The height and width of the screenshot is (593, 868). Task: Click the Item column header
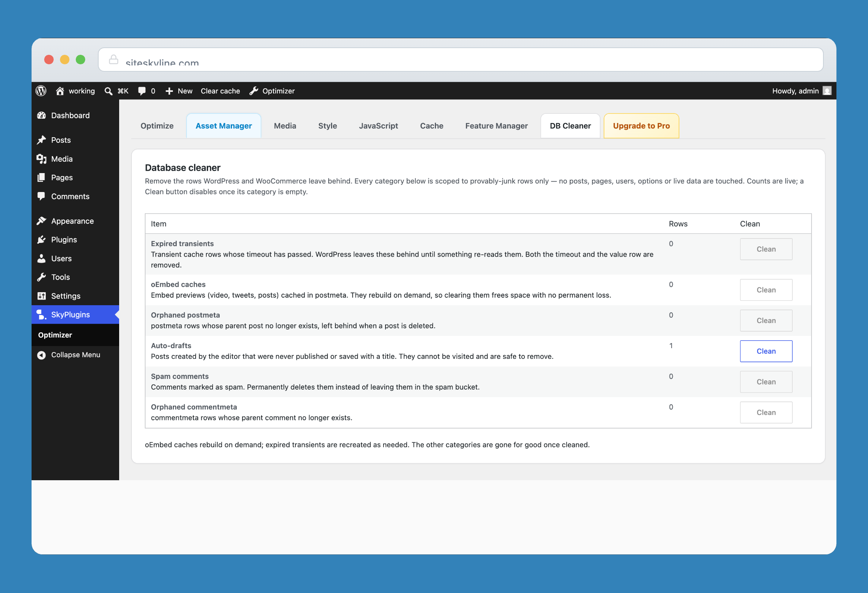coord(159,224)
